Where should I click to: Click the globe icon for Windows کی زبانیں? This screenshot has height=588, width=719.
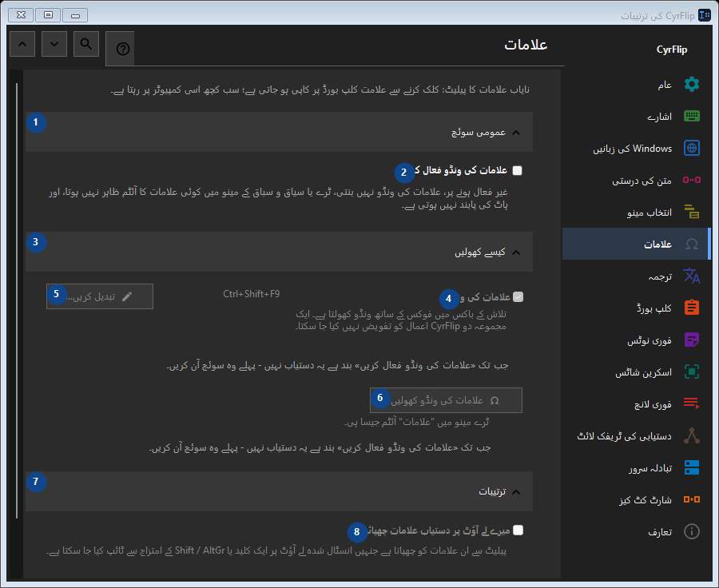(692, 148)
